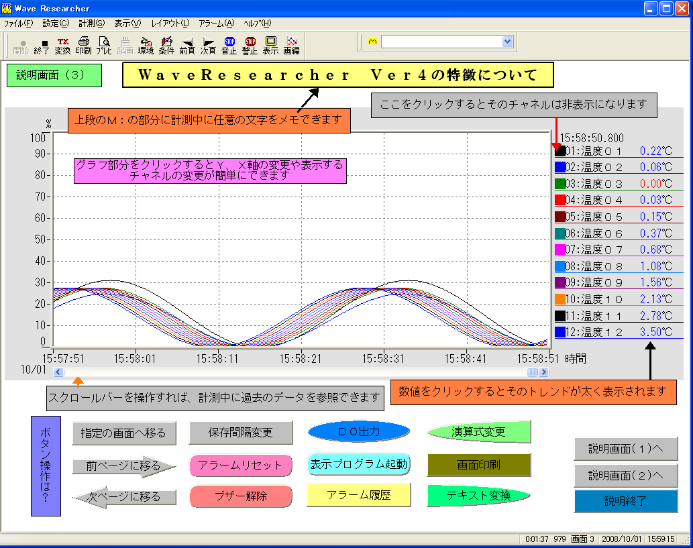Hide channel 08:温度08 via its light-blue square
Screen dimensions: 693x548
tap(560, 266)
